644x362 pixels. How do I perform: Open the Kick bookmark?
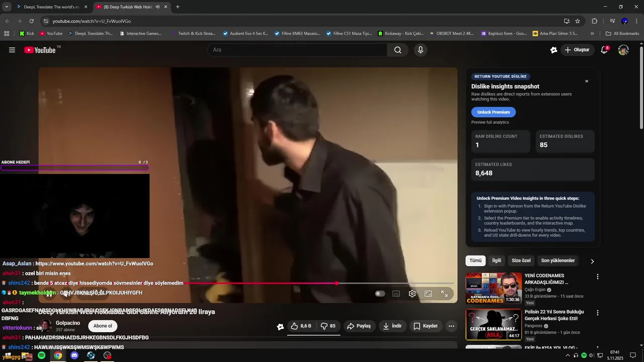[27, 34]
